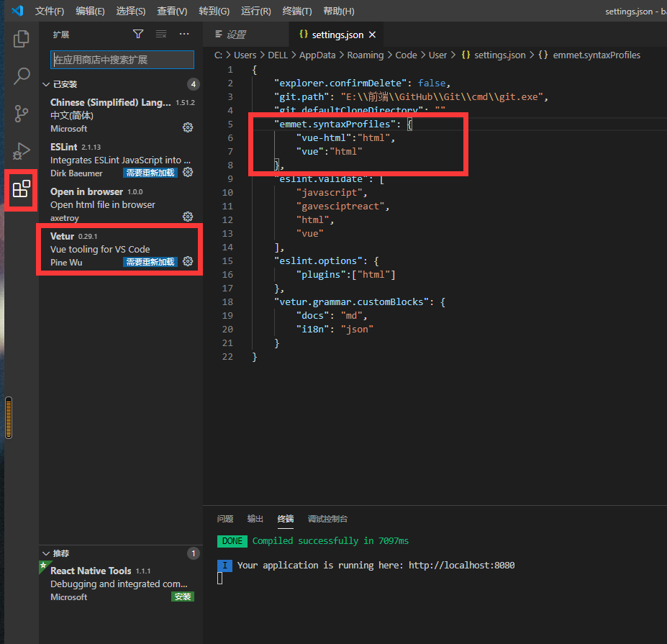The width and height of the screenshot is (667, 644).
Task: Select the Open in browser extension
Action: (121, 204)
